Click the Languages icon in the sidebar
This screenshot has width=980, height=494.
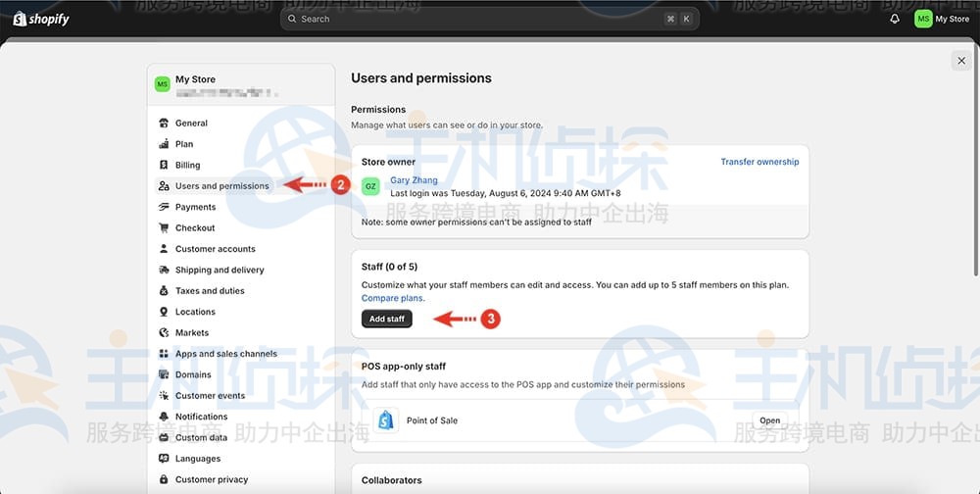point(164,459)
